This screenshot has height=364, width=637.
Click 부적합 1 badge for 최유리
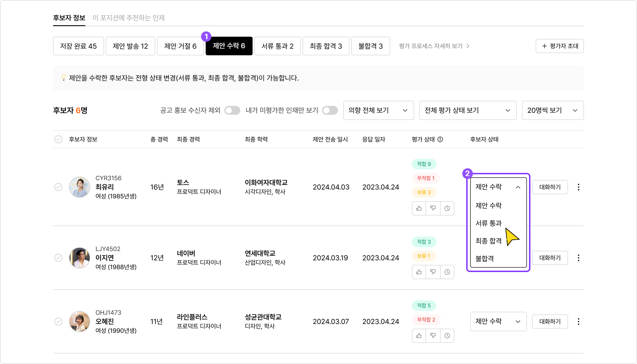pos(426,178)
